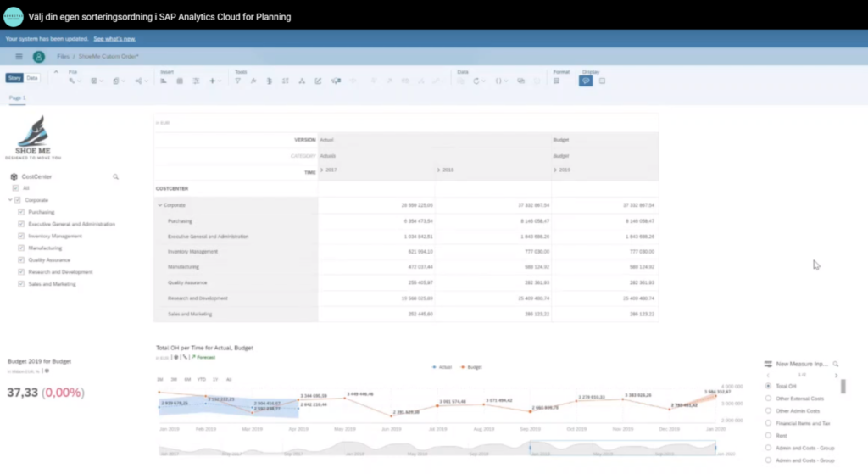Screen dimensions: 868x474
Task: Set chart range to YTD
Action: [201, 379]
